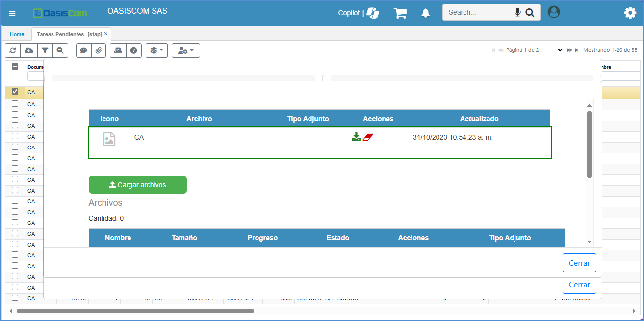
Task: Expand the user settings dropdown
Action: point(185,50)
